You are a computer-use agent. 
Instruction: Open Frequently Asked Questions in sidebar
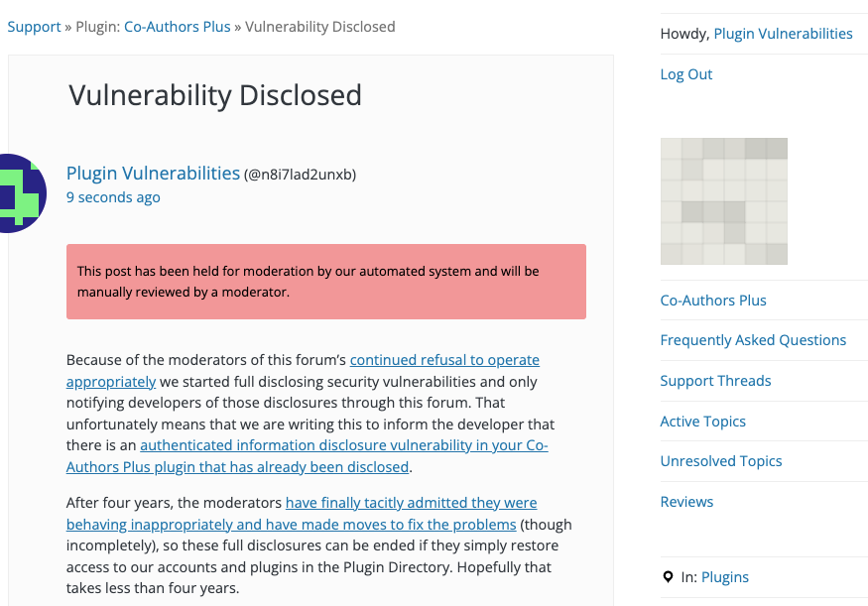pyautogui.click(x=753, y=340)
